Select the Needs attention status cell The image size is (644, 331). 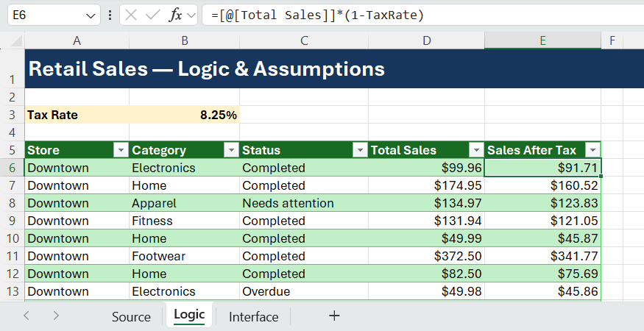(x=304, y=203)
